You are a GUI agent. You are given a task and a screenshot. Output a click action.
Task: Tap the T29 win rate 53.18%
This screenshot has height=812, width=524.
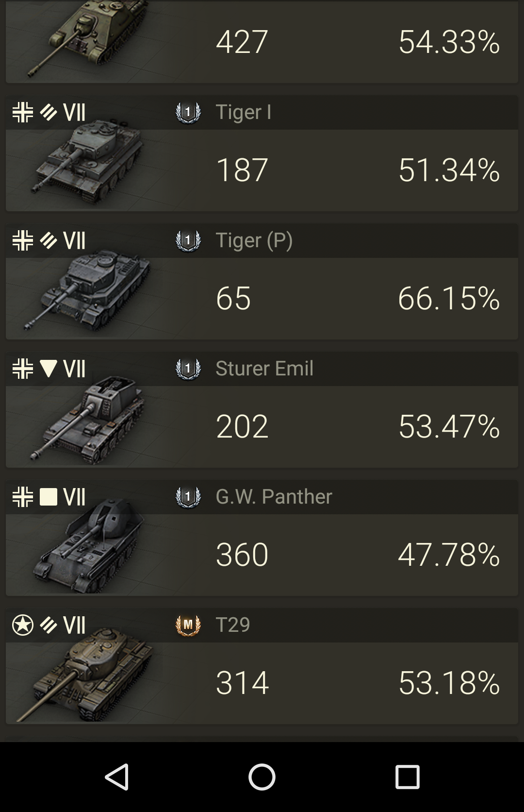point(449,682)
